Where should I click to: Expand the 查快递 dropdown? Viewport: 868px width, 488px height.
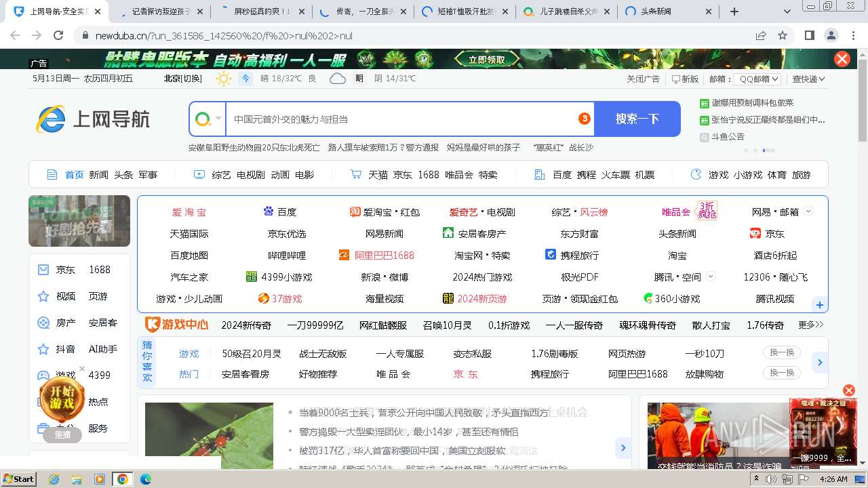[822, 79]
